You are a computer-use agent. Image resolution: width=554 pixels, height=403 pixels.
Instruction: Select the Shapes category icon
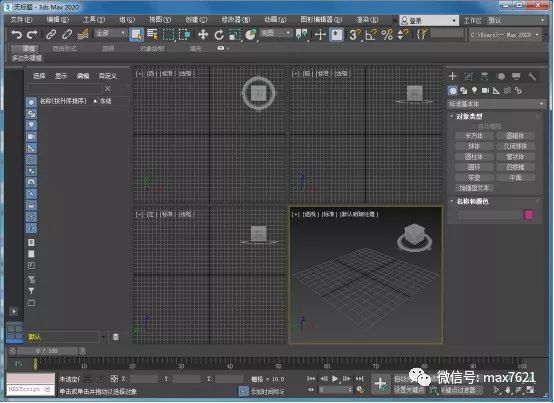464,91
